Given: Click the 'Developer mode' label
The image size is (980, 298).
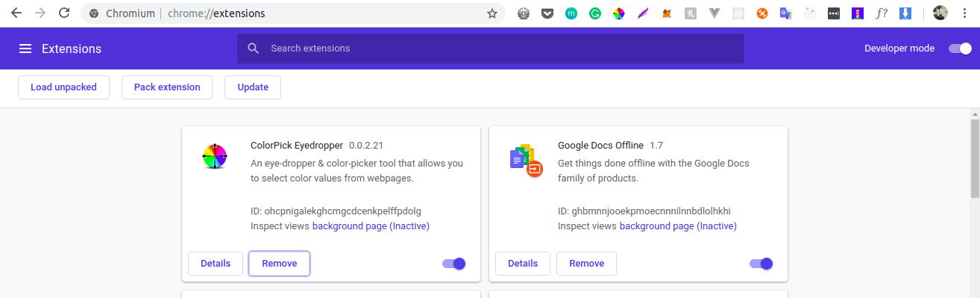Looking at the screenshot, I should [899, 49].
